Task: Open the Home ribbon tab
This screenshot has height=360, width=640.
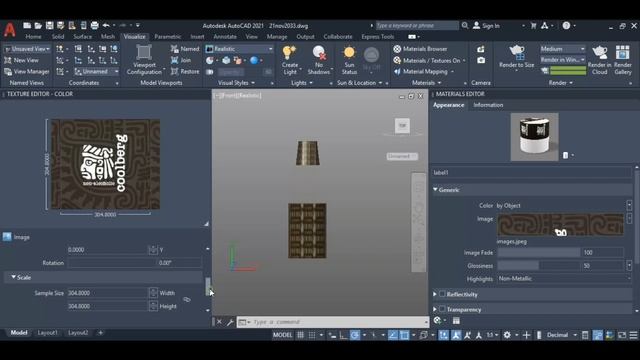Action: pyautogui.click(x=33, y=37)
